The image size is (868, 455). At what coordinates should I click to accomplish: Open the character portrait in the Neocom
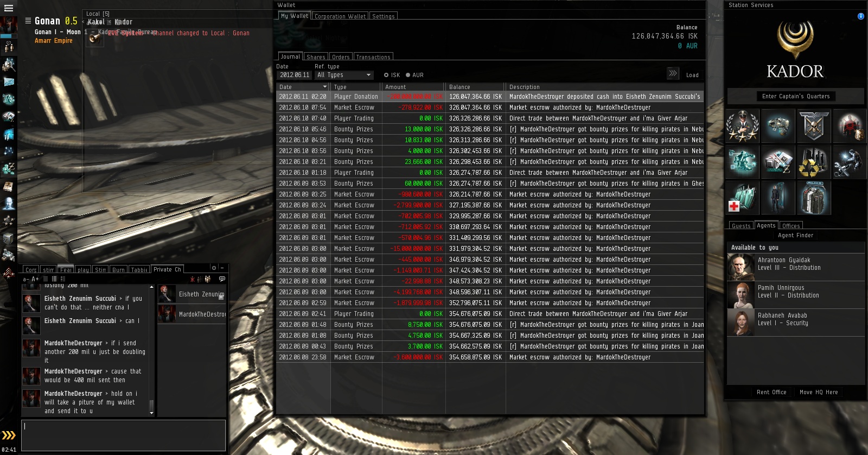coord(9,25)
